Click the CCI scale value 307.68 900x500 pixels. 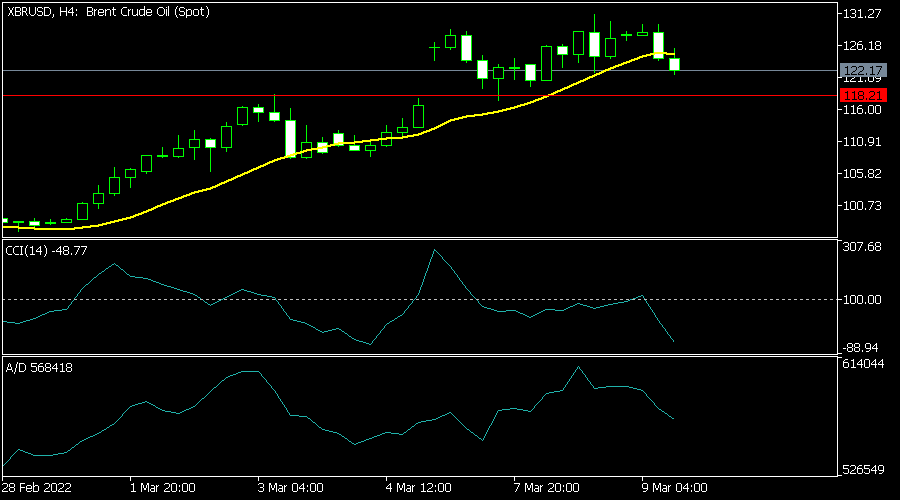pos(862,247)
